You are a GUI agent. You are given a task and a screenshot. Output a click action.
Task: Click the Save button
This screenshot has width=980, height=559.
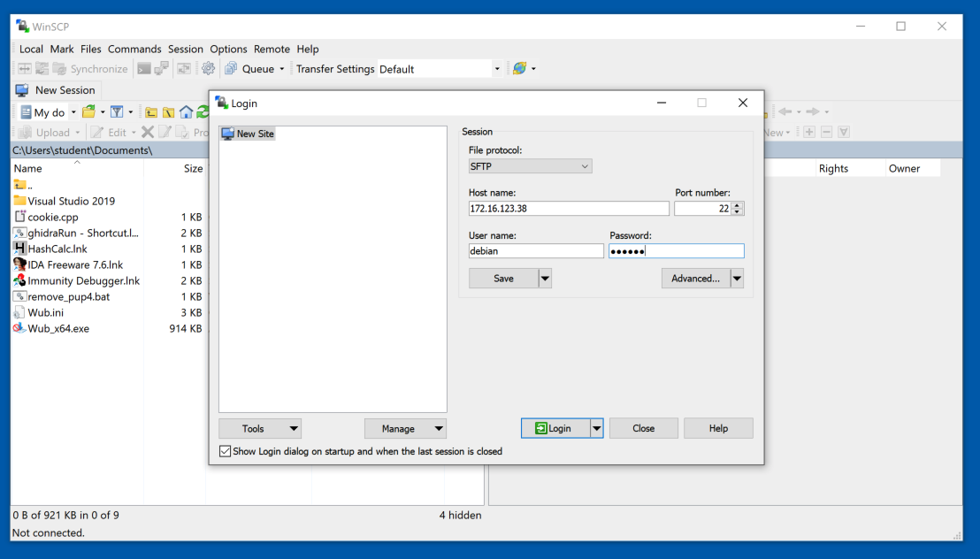pyautogui.click(x=503, y=279)
